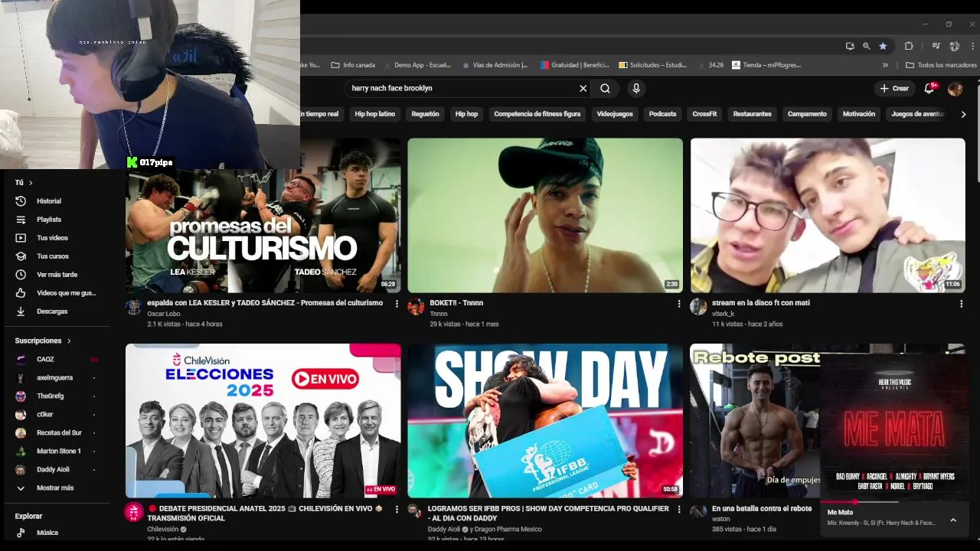Clear the search query with X
This screenshot has height=551, width=980.
pyautogui.click(x=583, y=88)
